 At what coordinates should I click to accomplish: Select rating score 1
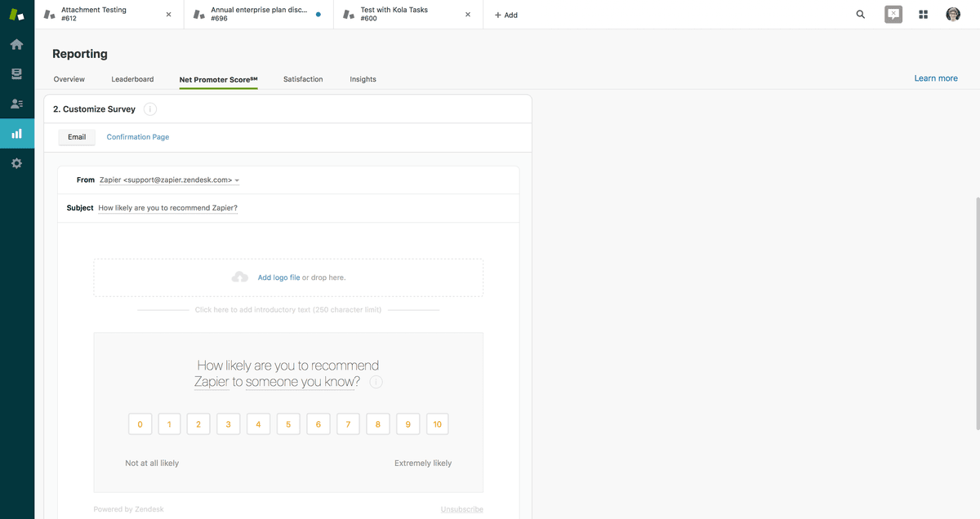(169, 424)
